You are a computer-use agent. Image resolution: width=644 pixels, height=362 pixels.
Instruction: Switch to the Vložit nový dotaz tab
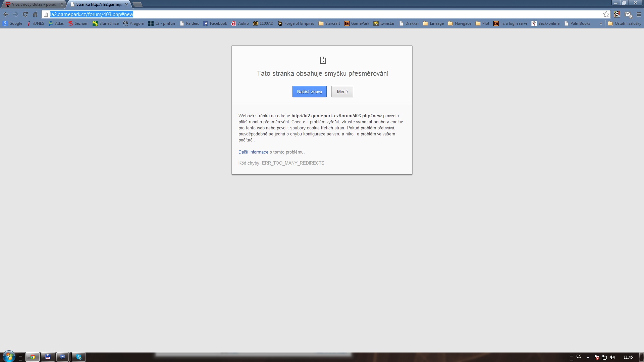coord(34,4)
